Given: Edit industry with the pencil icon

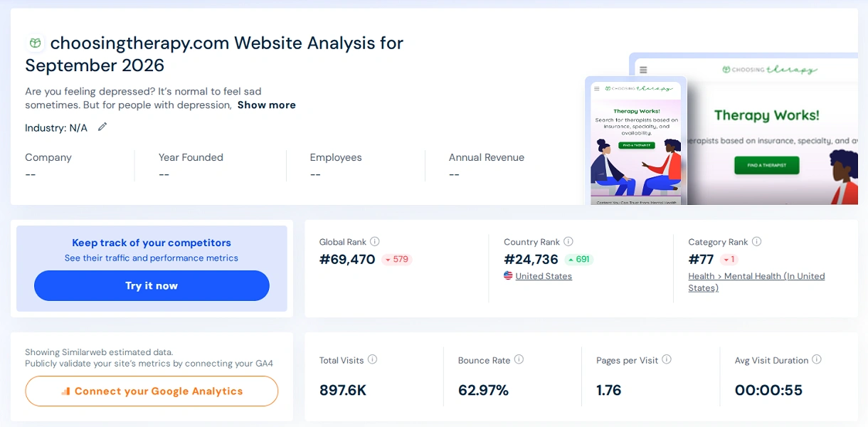Looking at the screenshot, I should (102, 127).
